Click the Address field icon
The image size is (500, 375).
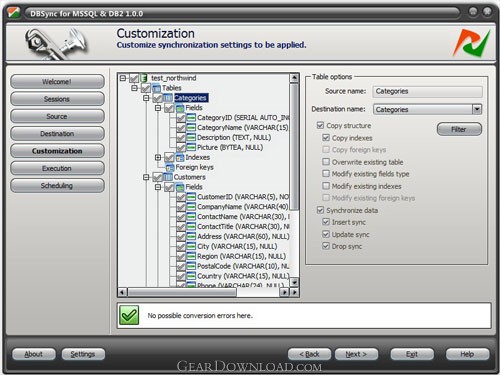(x=191, y=236)
